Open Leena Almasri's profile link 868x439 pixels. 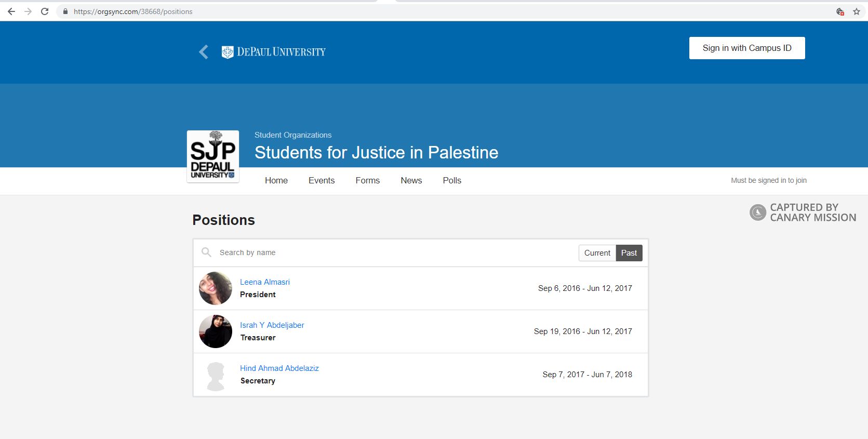(264, 282)
